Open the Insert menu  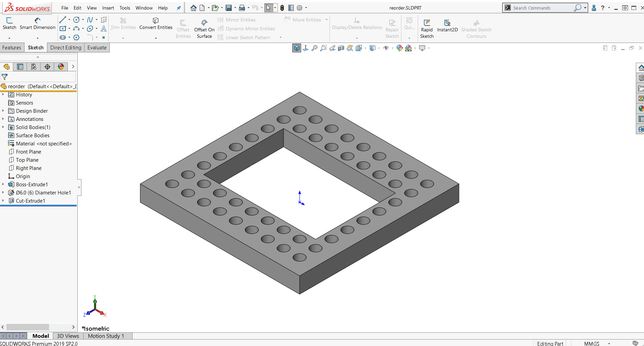pos(108,8)
